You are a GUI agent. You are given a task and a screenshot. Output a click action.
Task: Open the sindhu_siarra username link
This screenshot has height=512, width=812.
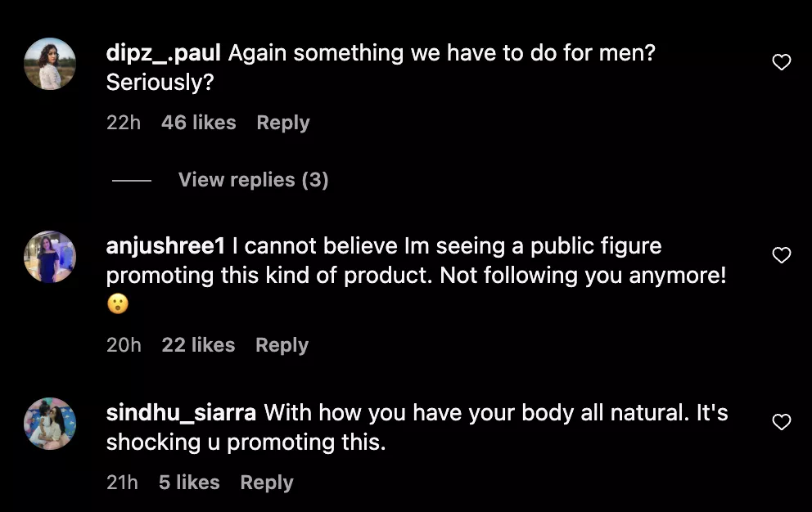pyautogui.click(x=181, y=413)
